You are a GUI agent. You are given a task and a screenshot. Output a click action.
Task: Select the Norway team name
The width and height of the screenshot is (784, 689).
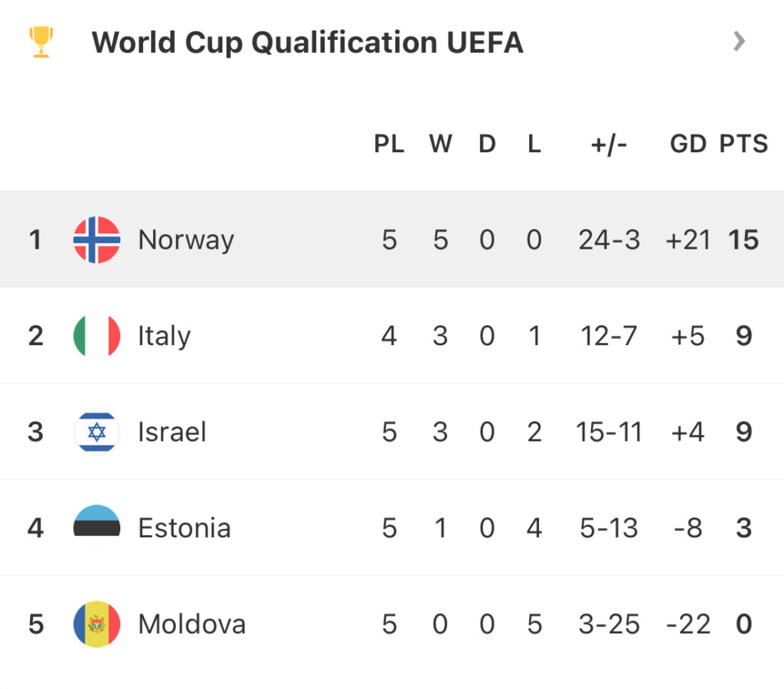point(186,240)
